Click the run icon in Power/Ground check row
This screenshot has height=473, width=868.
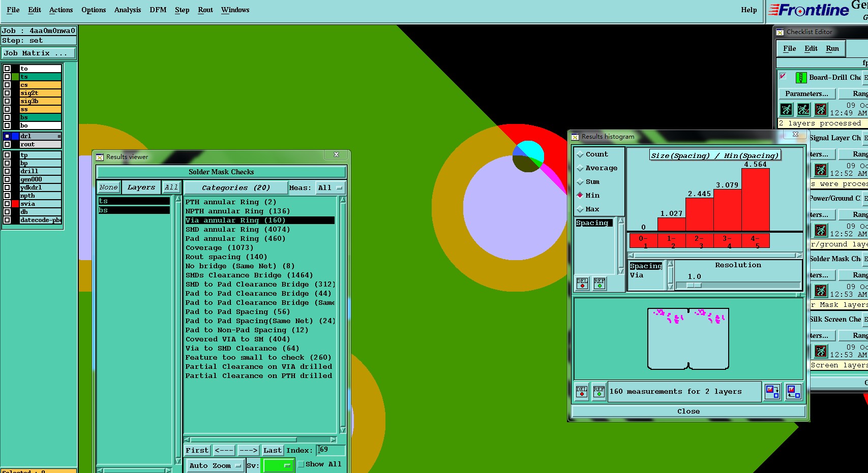coord(821,230)
